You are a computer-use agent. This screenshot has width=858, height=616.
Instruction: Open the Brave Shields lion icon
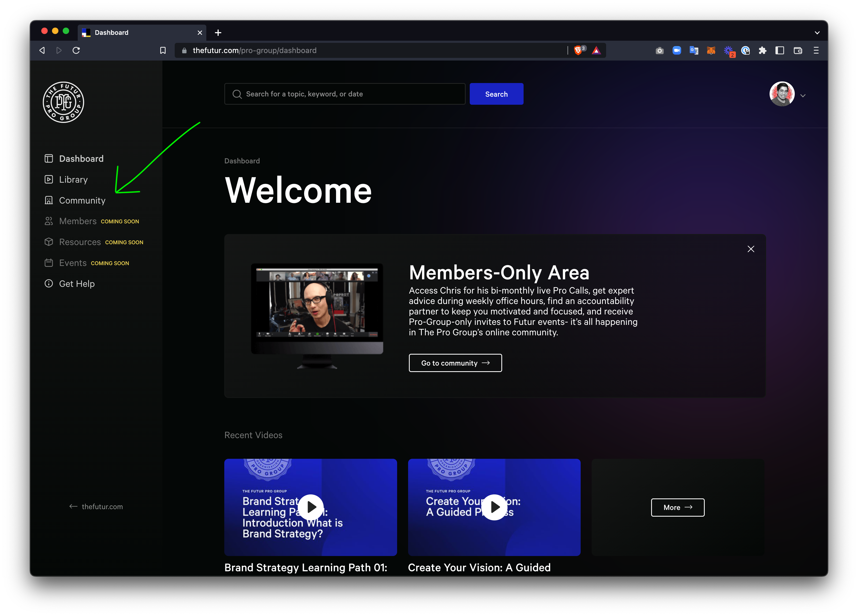click(578, 50)
